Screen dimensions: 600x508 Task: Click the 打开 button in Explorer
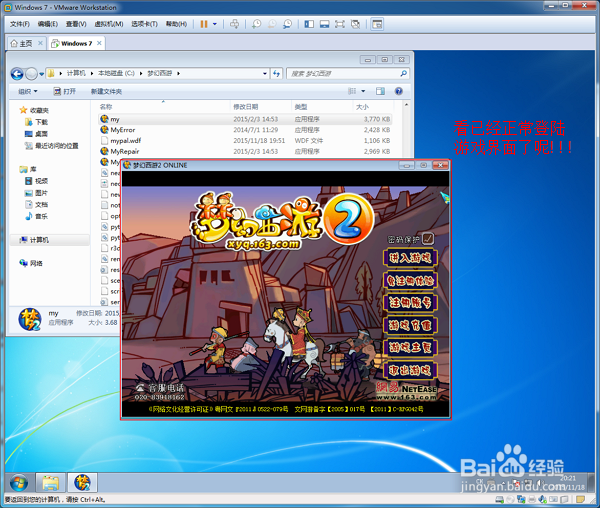point(65,91)
